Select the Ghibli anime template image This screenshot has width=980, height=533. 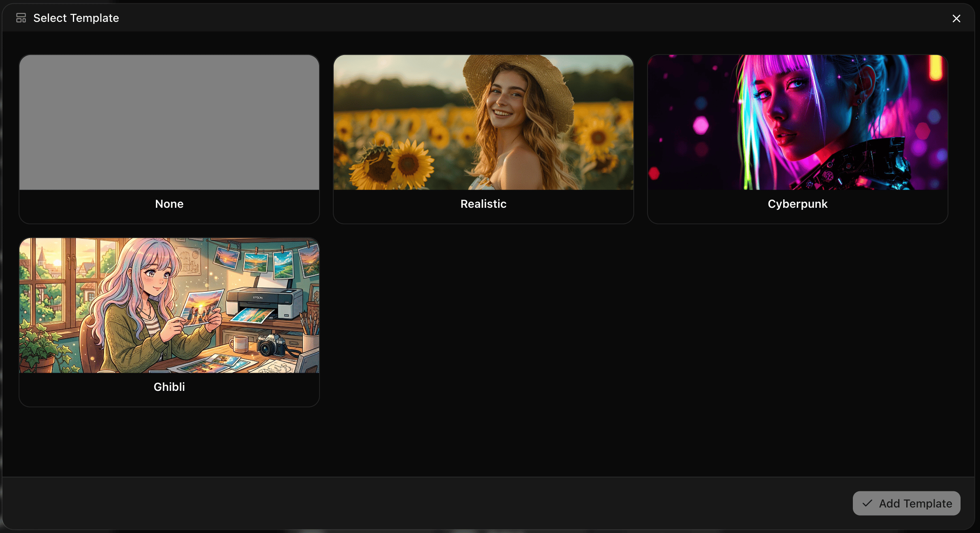tap(169, 305)
